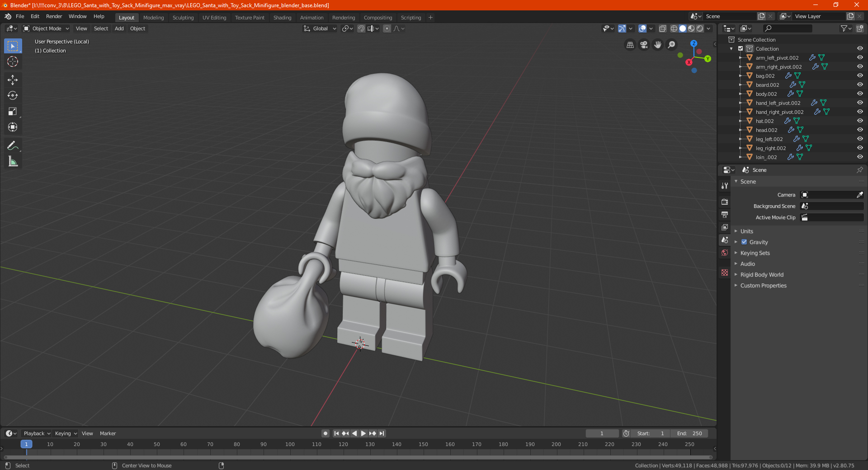Open the Texture properties tab
This screenshot has width=868, height=470.
[725, 273]
